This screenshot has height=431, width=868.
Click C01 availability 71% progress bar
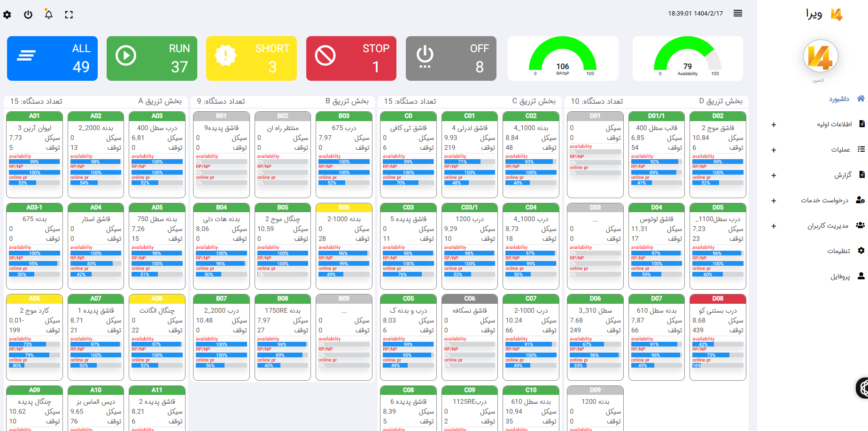(x=470, y=162)
